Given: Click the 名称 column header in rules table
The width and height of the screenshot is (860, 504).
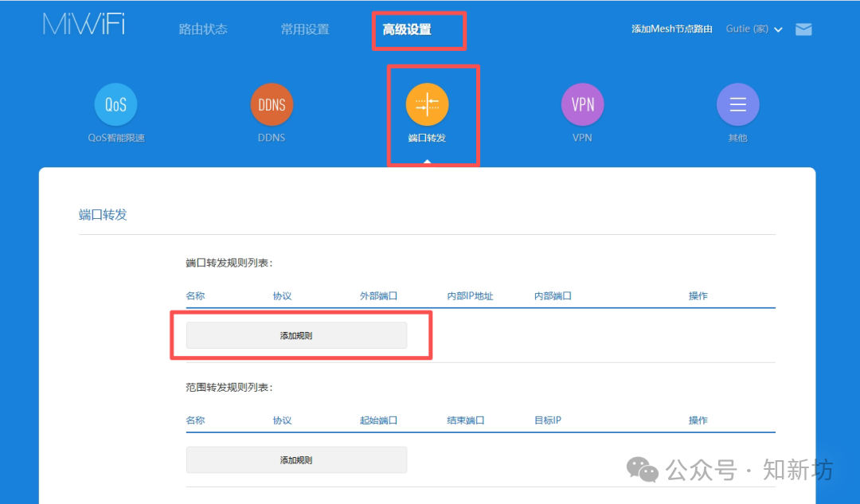Looking at the screenshot, I should (195, 295).
